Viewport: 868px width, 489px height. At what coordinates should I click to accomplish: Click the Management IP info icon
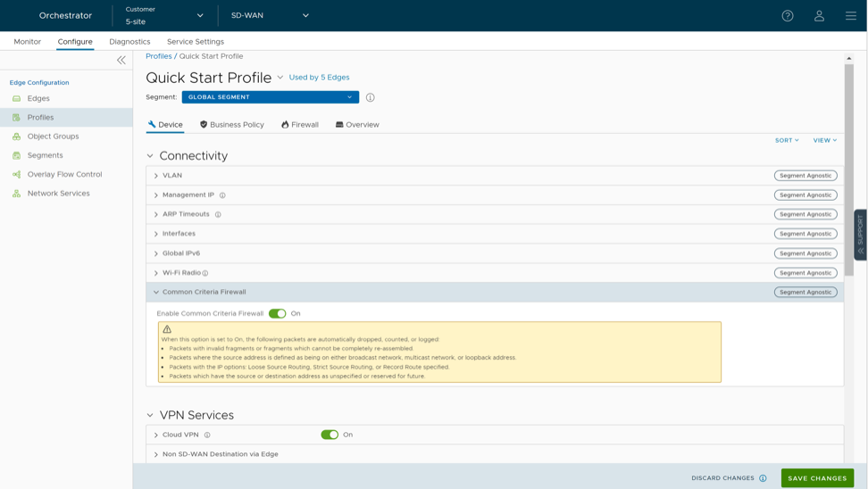click(x=222, y=195)
